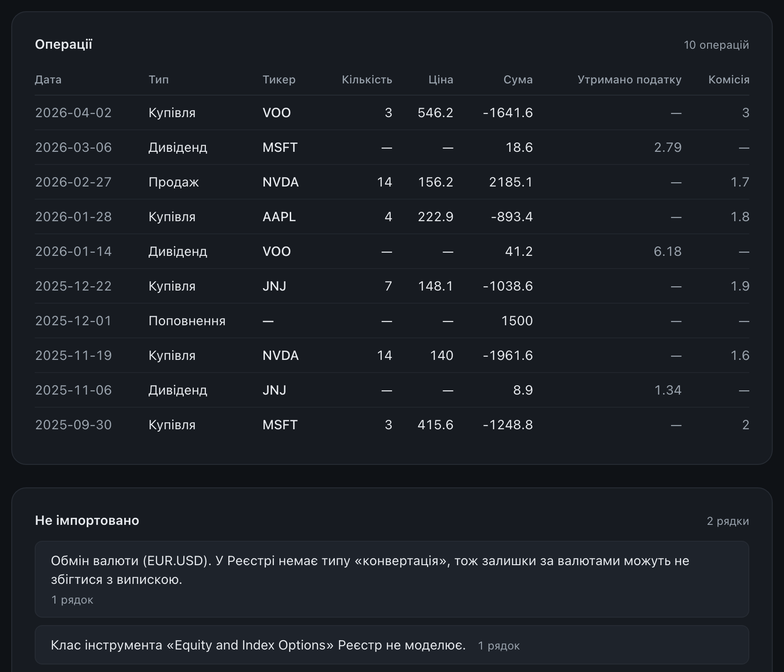Click the date 2026-01-14
Viewport: 784px width, 672px height.
pos(74,252)
